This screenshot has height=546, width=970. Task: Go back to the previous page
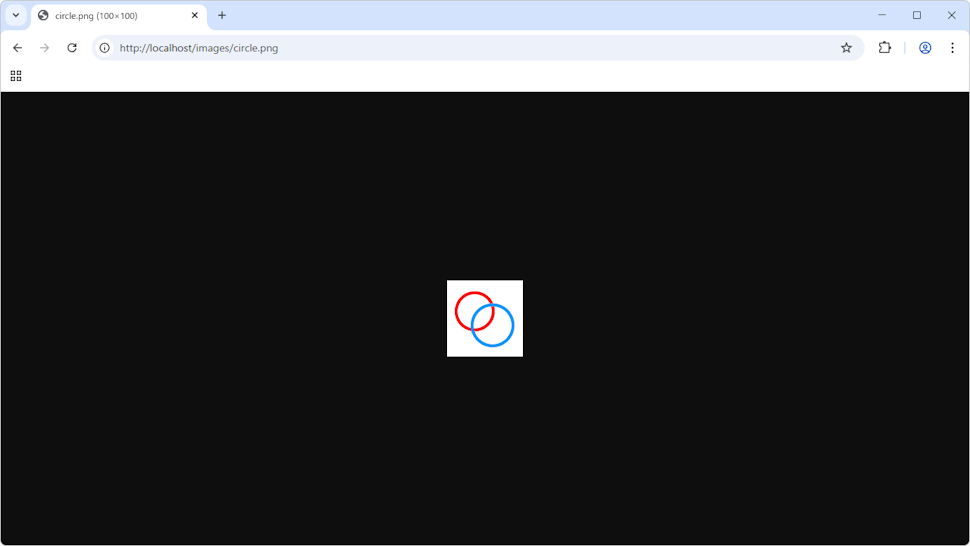coord(17,48)
